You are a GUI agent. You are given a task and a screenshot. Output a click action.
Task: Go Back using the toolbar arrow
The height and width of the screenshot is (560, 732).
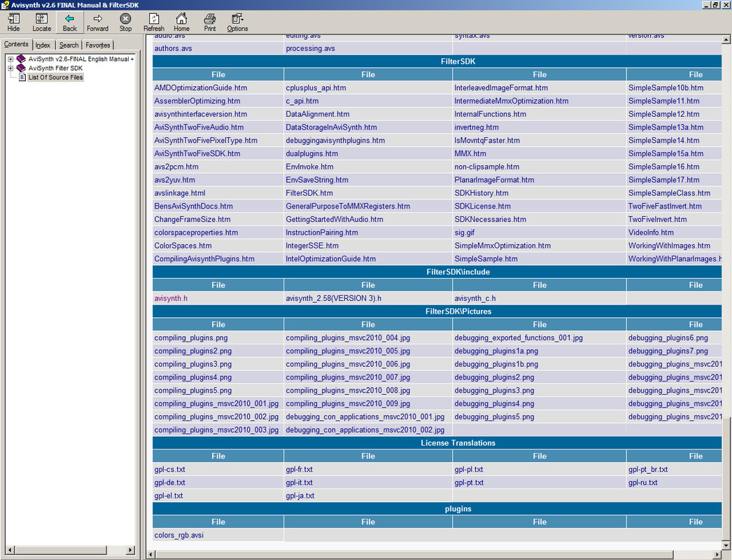[x=69, y=19]
